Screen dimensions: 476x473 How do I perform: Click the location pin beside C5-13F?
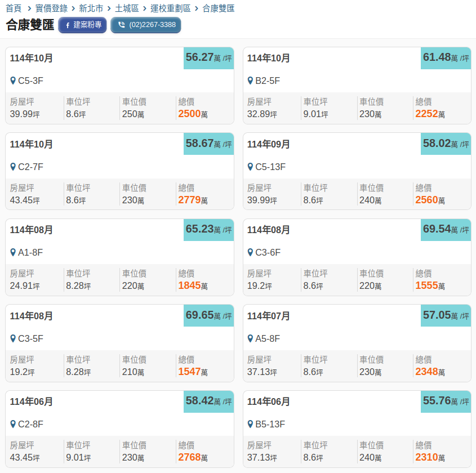[250, 167]
